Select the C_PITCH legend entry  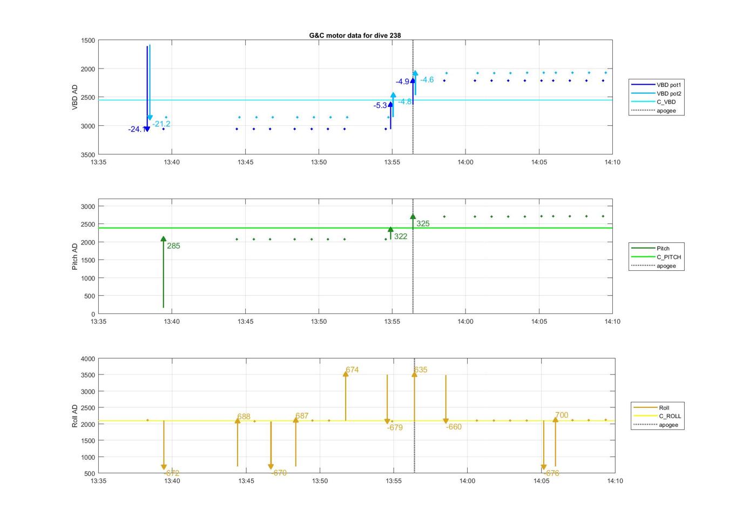(656, 257)
